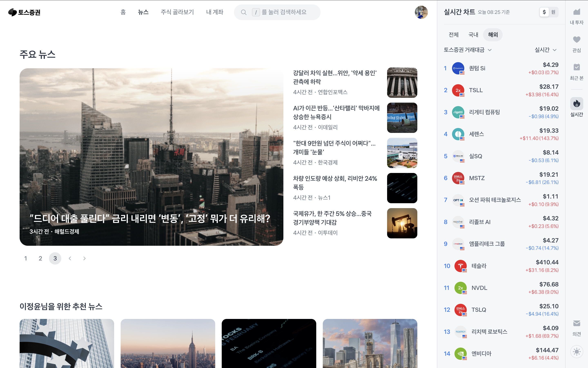Toggle the brightness theme icon
588x368 pixels.
pos(577,352)
